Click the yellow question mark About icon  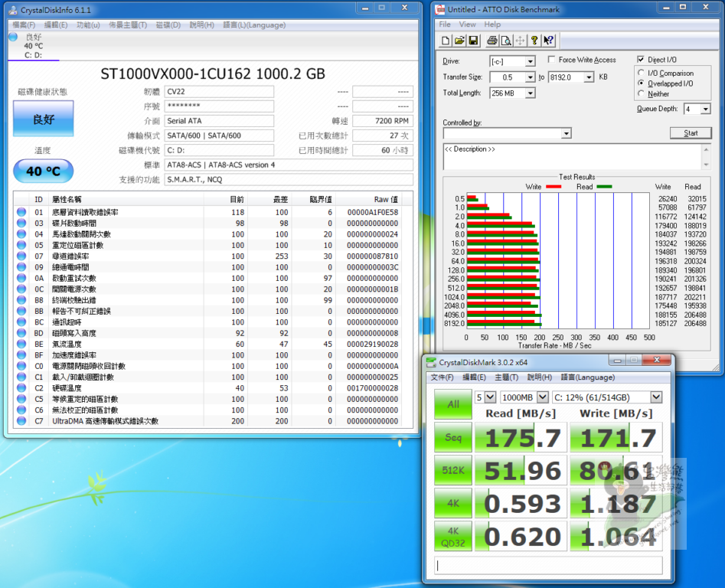(534, 41)
